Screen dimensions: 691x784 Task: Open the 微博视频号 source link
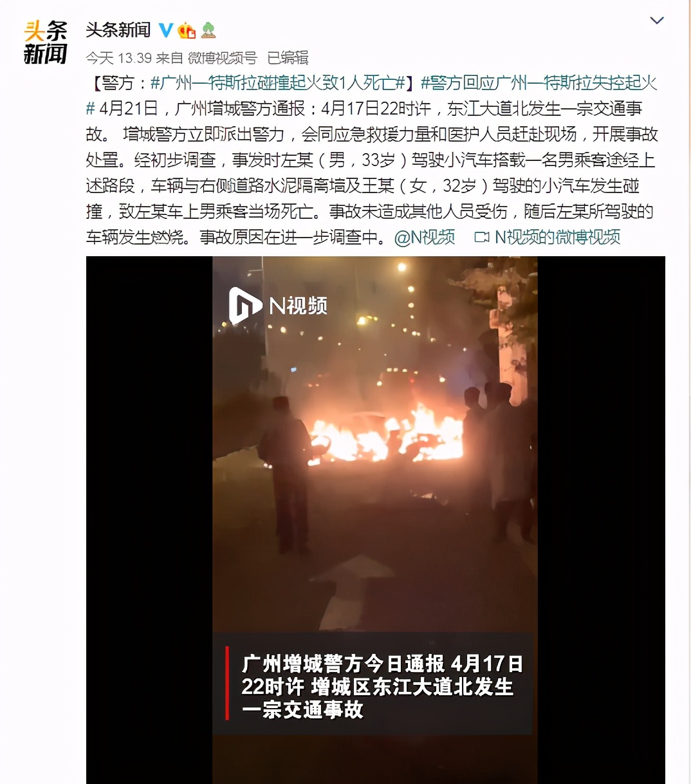223,58
